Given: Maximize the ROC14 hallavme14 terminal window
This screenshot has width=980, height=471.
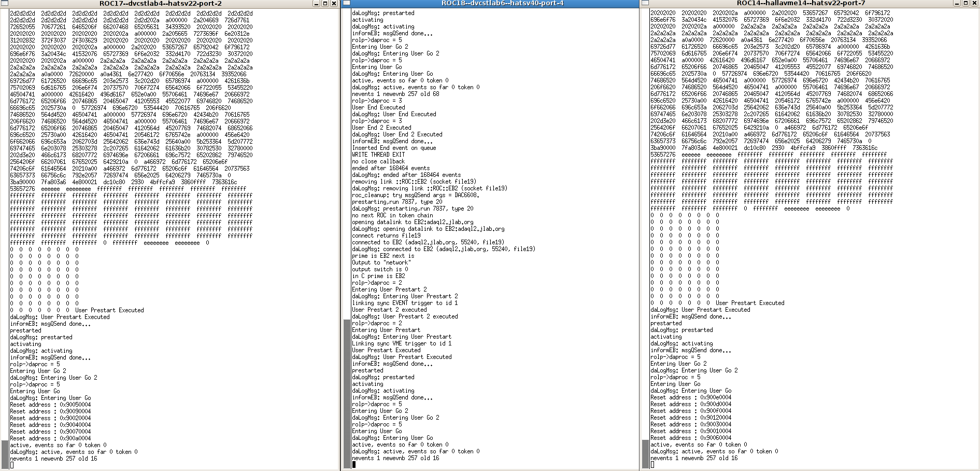Looking at the screenshot, I should click(x=965, y=4).
